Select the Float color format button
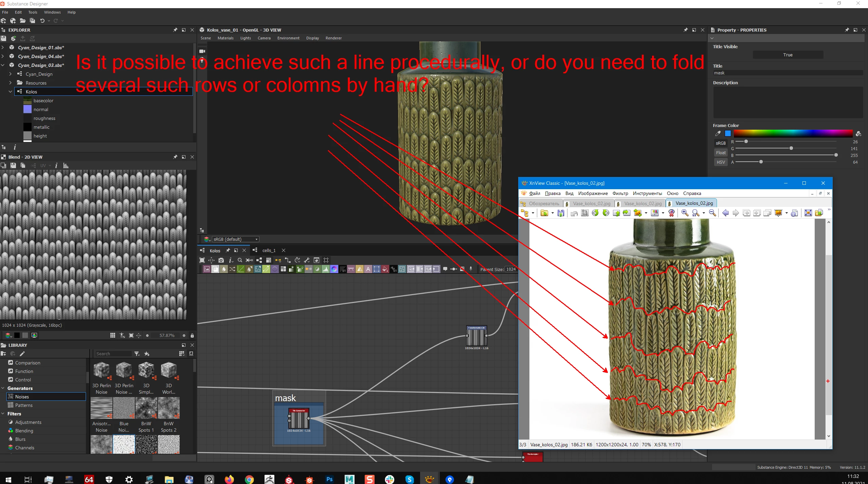The width and height of the screenshot is (868, 484). 721,153
